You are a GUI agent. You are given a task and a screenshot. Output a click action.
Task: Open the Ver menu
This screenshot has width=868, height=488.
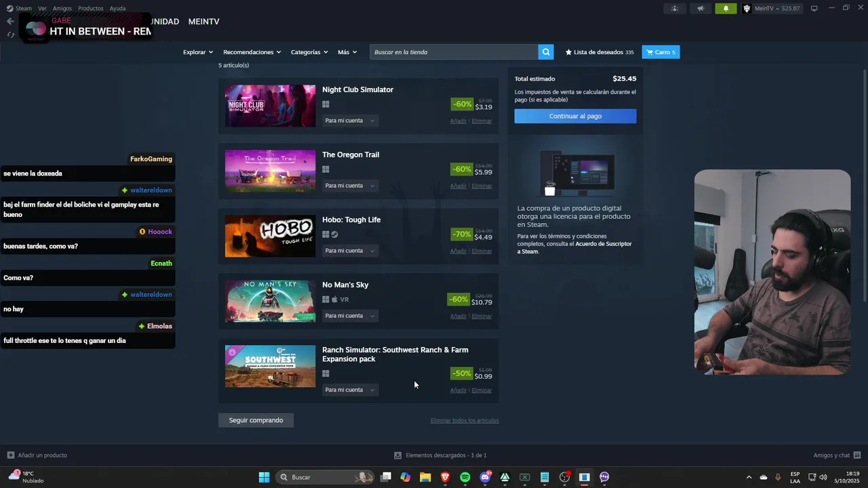click(42, 8)
